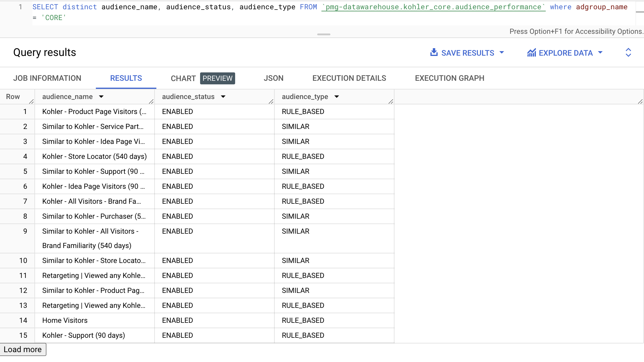Click the Save Results download icon
Viewport: 644px width, 362px height.
(434, 53)
